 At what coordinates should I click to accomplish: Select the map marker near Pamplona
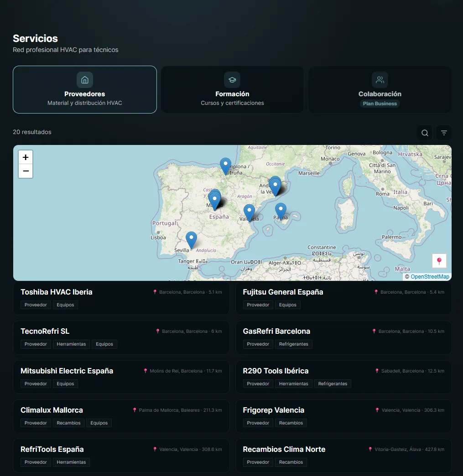(225, 166)
